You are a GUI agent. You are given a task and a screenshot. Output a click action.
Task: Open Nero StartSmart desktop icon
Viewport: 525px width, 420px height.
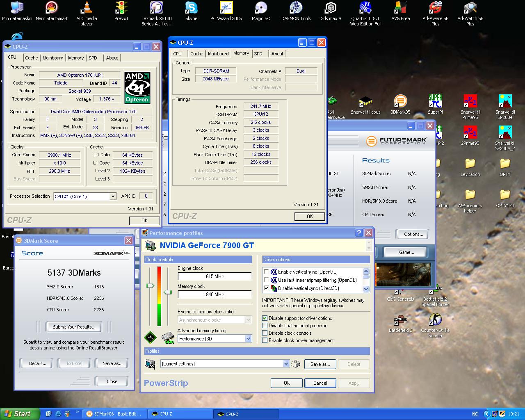point(52,11)
